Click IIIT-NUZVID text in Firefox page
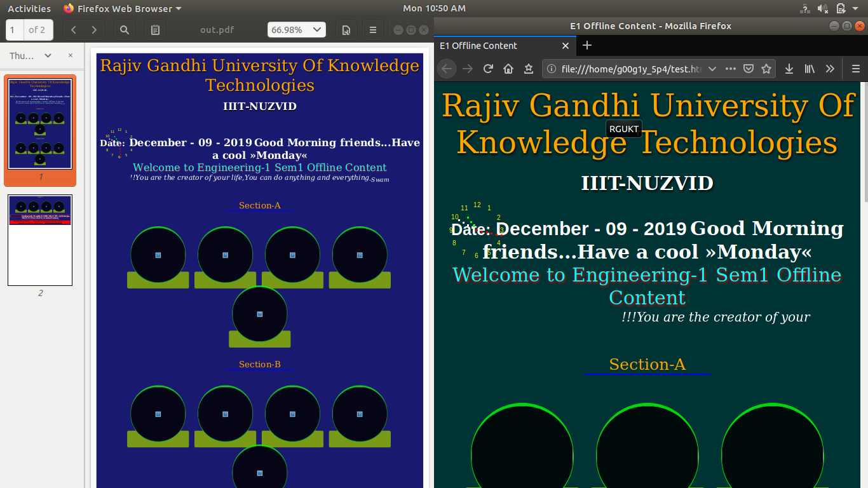 point(647,183)
